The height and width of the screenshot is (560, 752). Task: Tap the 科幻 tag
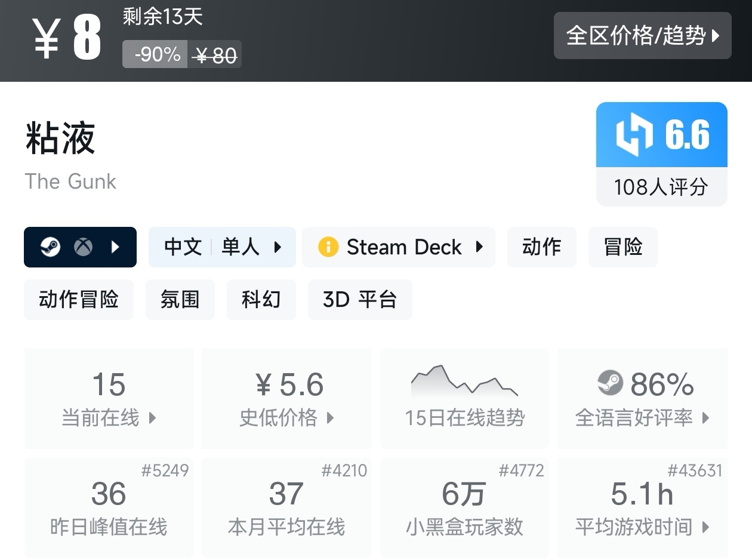click(261, 300)
